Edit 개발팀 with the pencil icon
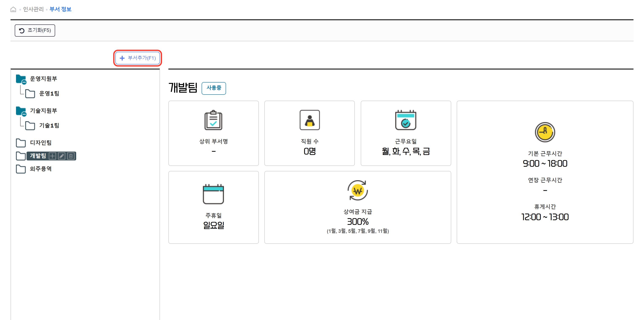 (62, 156)
